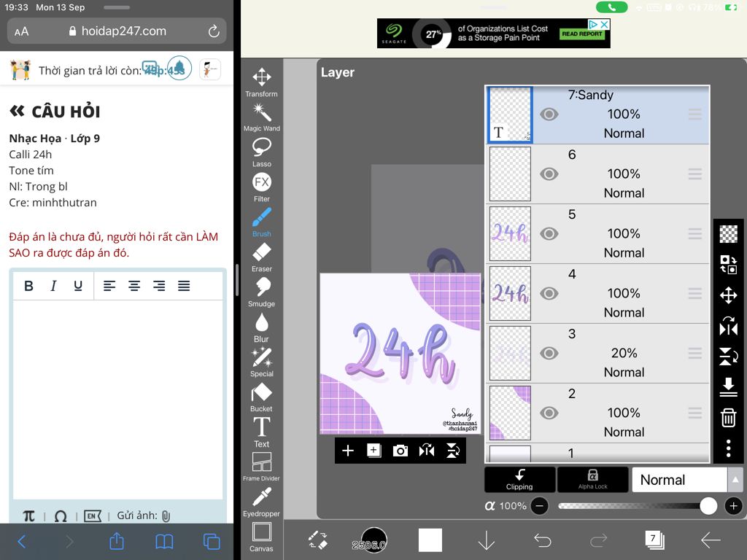Toggle visibility of layer 6

click(549, 174)
